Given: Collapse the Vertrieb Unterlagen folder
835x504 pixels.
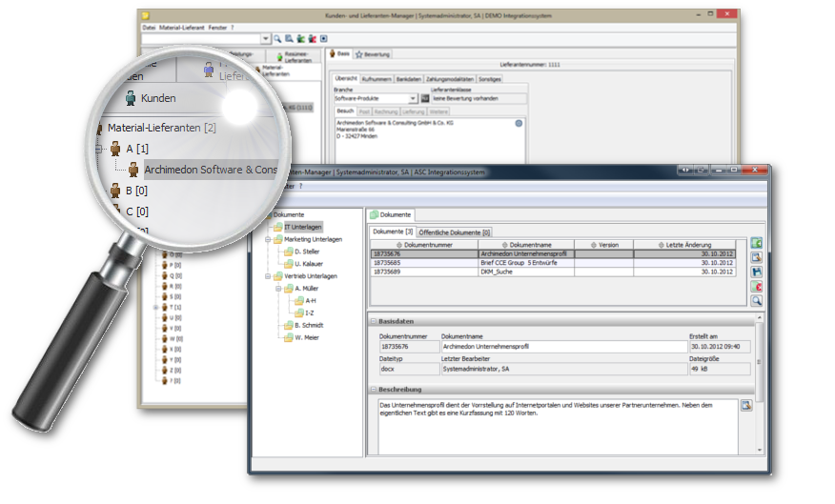Looking at the screenshot, I should pyautogui.click(x=268, y=276).
